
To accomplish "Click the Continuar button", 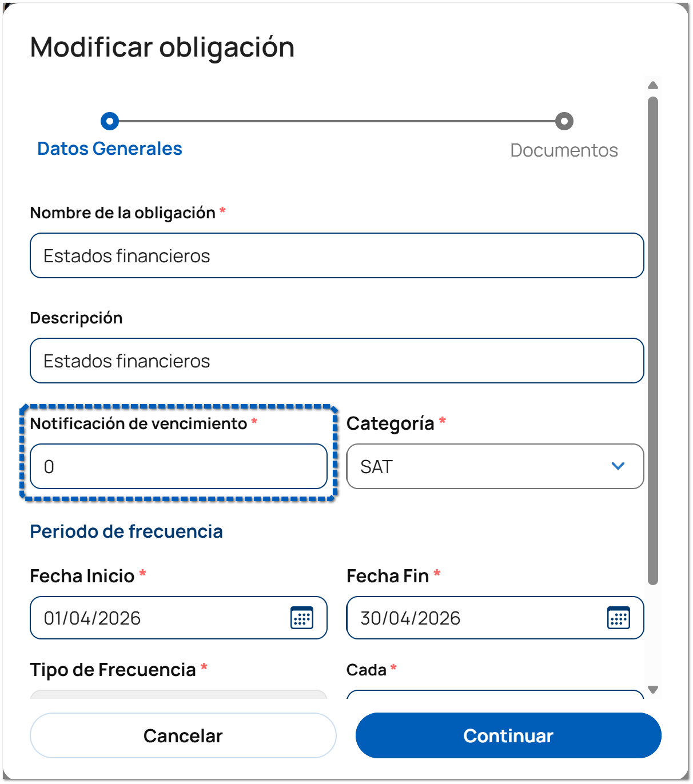I will pyautogui.click(x=508, y=735).
